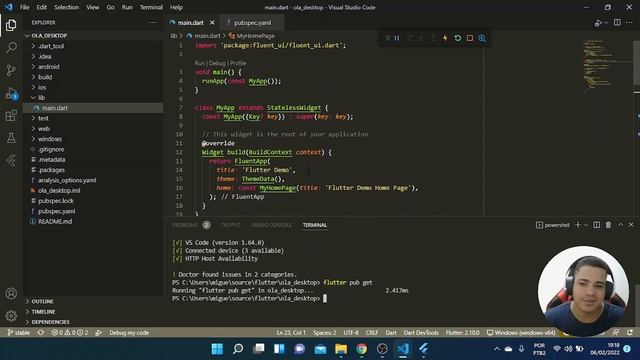
Task: Expand the DEPENDENCIES section
Action: coord(50,322)
